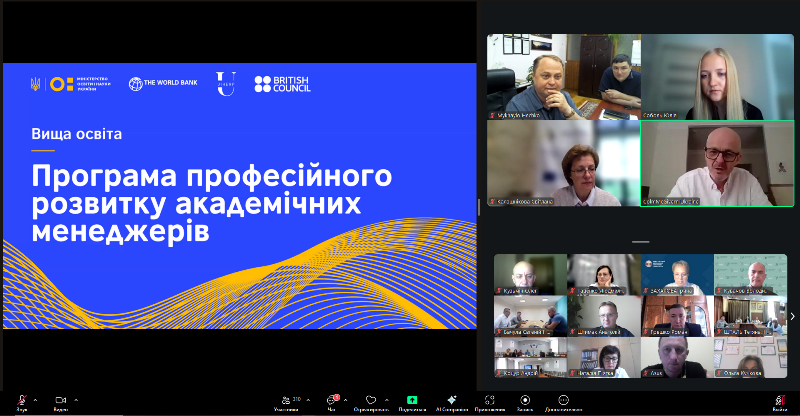Click the green Share Screen button

tap(412, 401)
